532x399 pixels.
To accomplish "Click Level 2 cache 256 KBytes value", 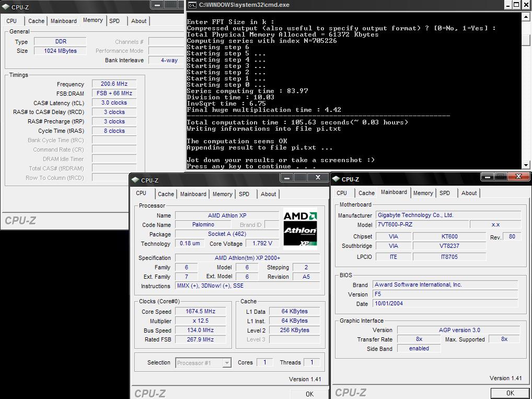I will click(x=295, y=330).
